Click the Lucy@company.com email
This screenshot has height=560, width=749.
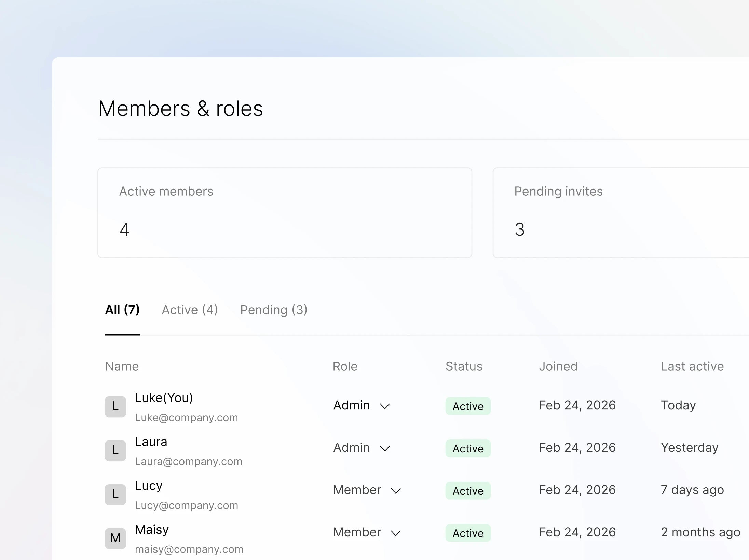[187, 505]
